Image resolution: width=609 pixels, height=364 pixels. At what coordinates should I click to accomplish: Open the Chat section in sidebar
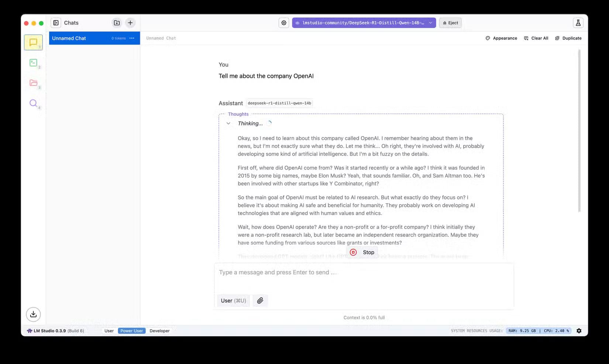click(33, 42)
